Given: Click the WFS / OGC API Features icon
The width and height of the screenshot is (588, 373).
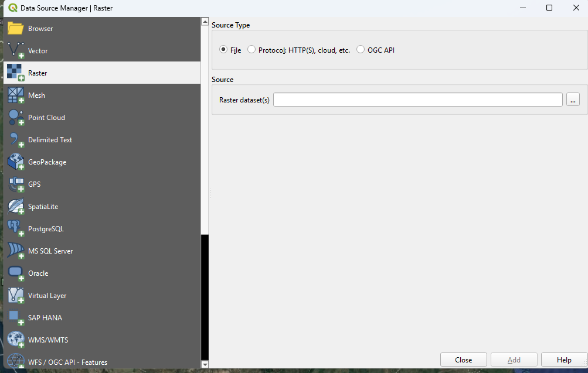Looking at the screenshot, I should click(x=15, y=361).
